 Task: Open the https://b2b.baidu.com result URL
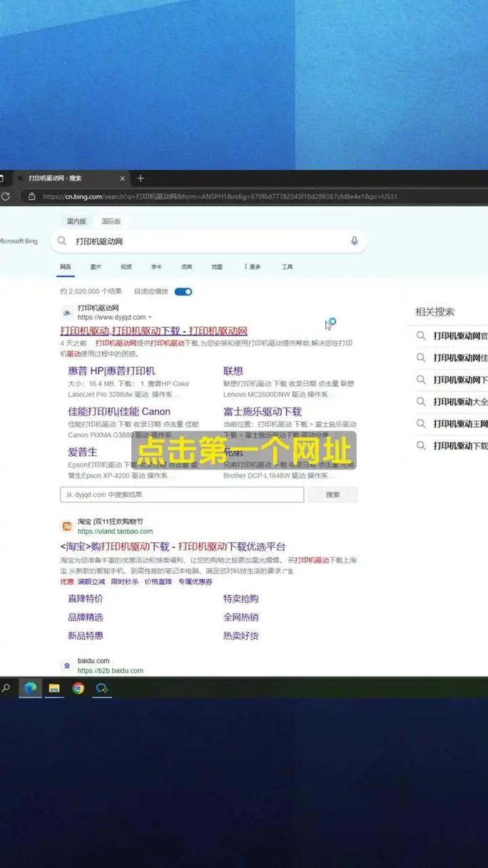[111, 671]
